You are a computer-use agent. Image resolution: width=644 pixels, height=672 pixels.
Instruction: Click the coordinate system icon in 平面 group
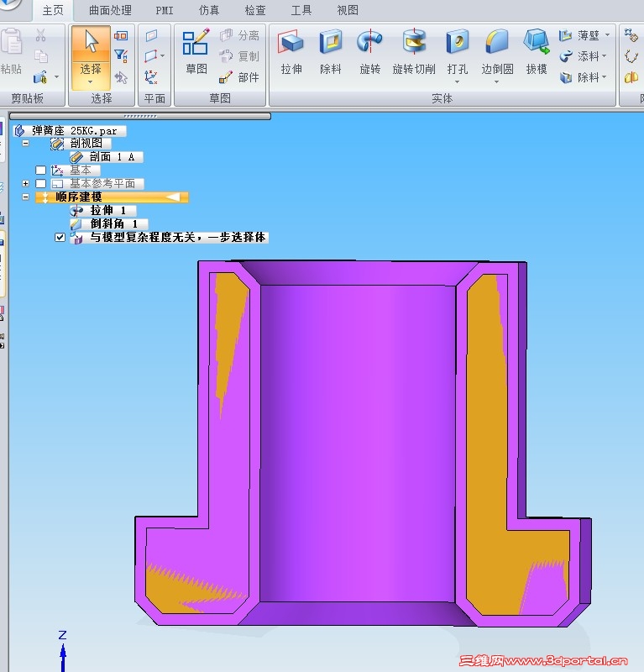coord(151,77)
